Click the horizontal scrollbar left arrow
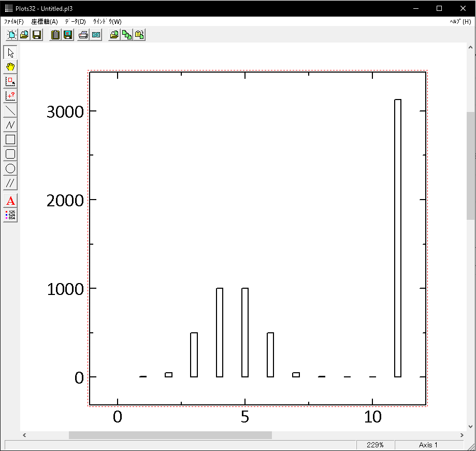Screen dimensions: 476x451 pyautogui.click(x=24, y=435)
